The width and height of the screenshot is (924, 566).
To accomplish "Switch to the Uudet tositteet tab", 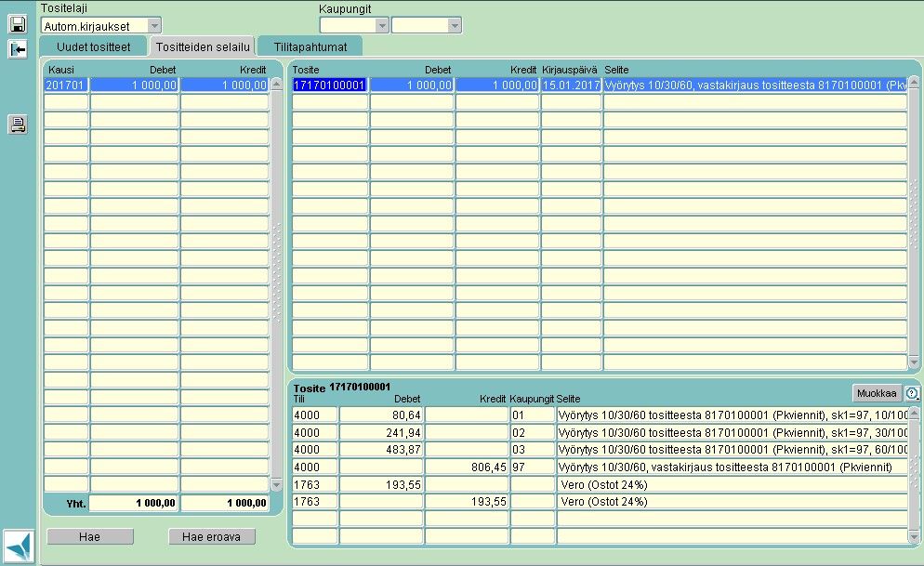I will [93, 47].
